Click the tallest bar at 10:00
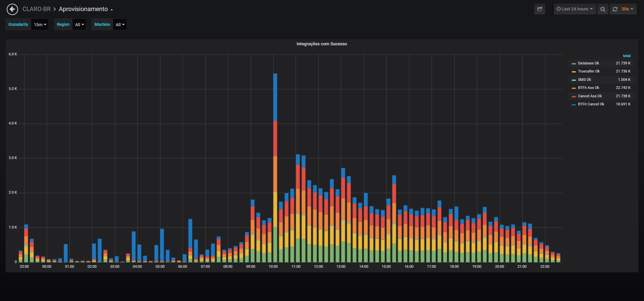The width and height of the screenshot is (644, 301). [275, 168]
